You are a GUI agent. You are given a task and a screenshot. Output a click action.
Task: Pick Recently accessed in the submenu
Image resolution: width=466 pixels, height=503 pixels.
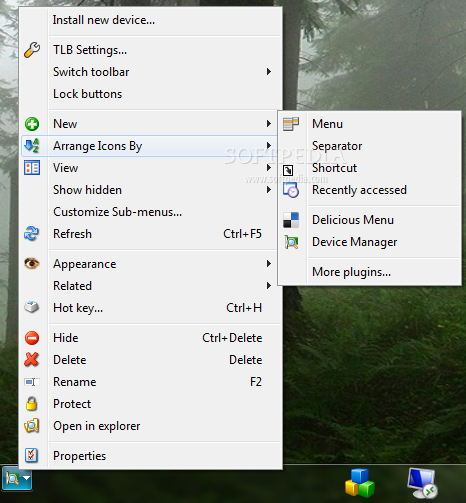(370, 190)
